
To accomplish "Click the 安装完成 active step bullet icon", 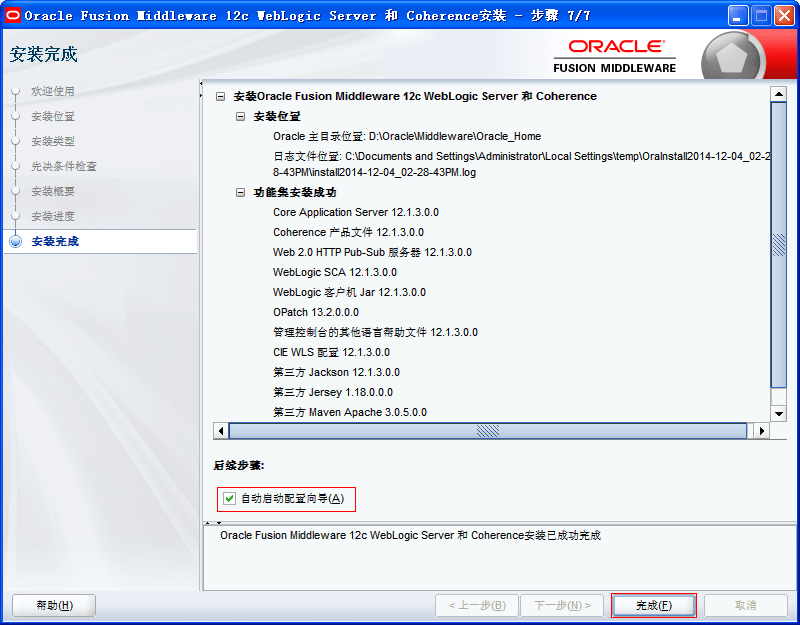I will point(15,241).
